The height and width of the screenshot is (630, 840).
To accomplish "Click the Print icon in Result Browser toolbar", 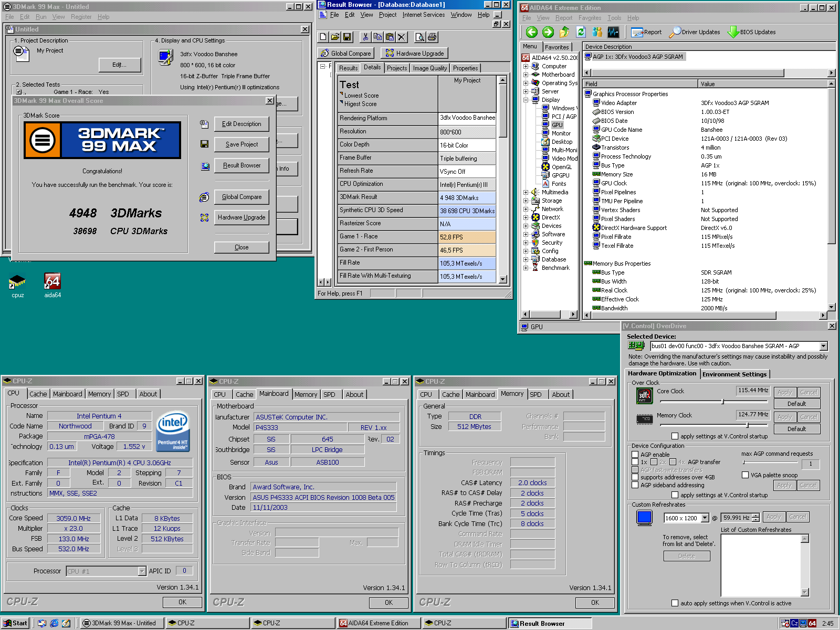I will click(x=432, y=37).
